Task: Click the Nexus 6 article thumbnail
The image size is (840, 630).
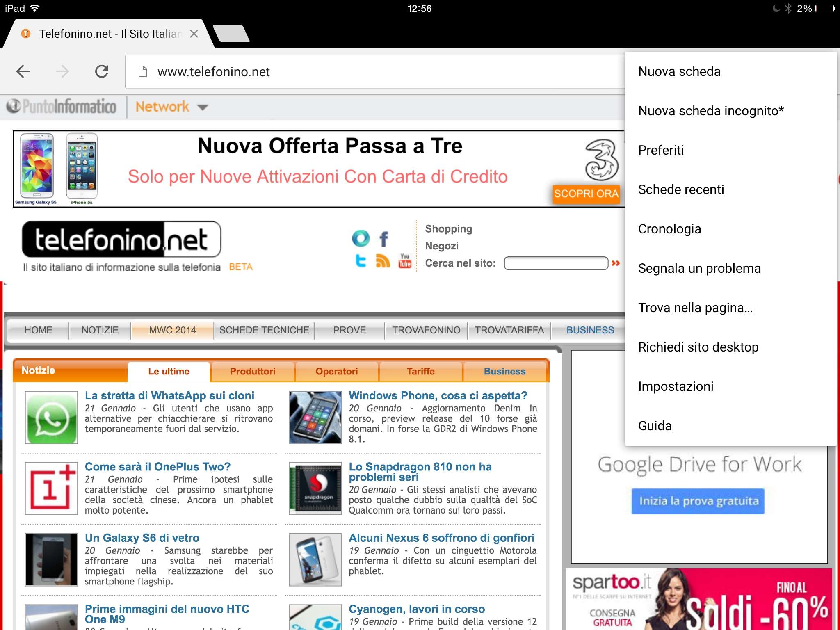Action: coord(315,559)
